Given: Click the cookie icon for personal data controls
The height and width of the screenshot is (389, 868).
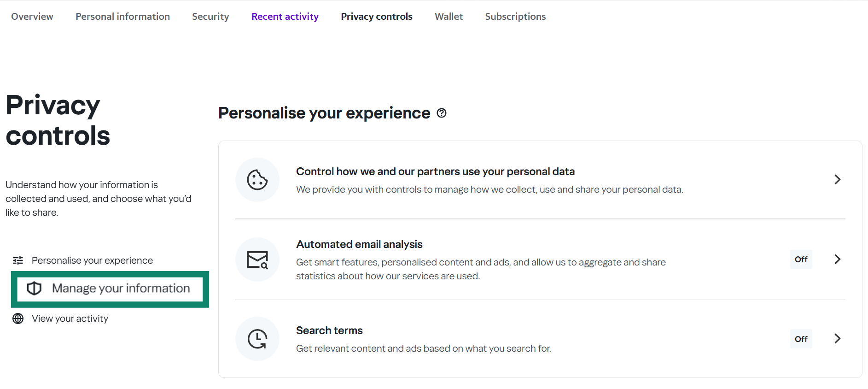Looking at the screenshot, I should (257, 180).
